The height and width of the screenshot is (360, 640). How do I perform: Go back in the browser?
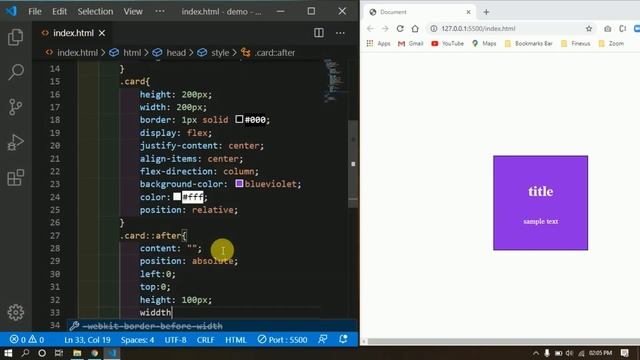[370, 29]
